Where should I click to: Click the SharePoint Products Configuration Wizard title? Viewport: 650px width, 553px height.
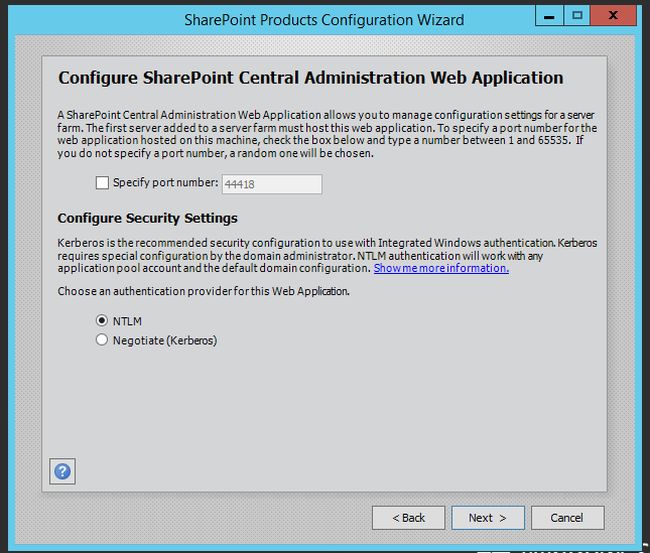click(x=324, y=20)
